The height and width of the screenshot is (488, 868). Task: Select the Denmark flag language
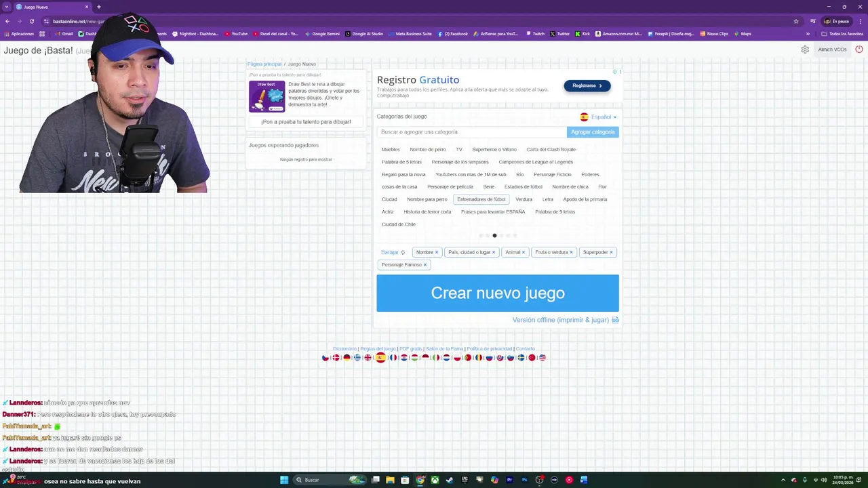pos(336,358)
